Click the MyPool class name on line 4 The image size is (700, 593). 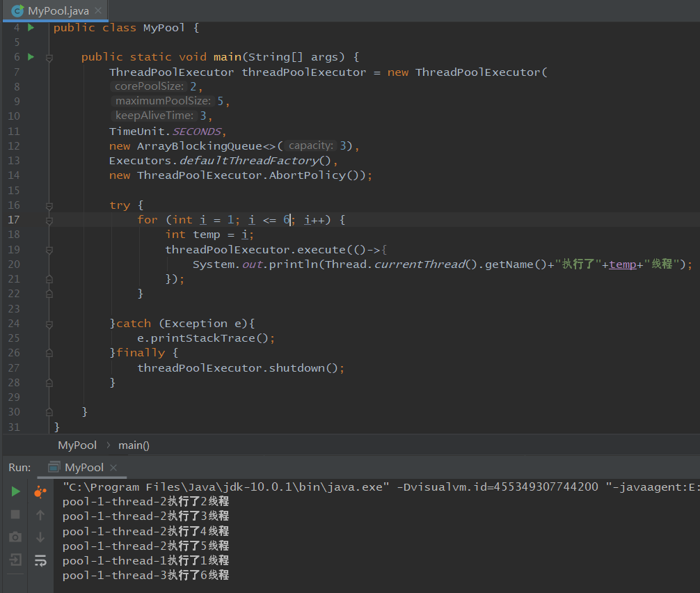(x=164, y=28)
